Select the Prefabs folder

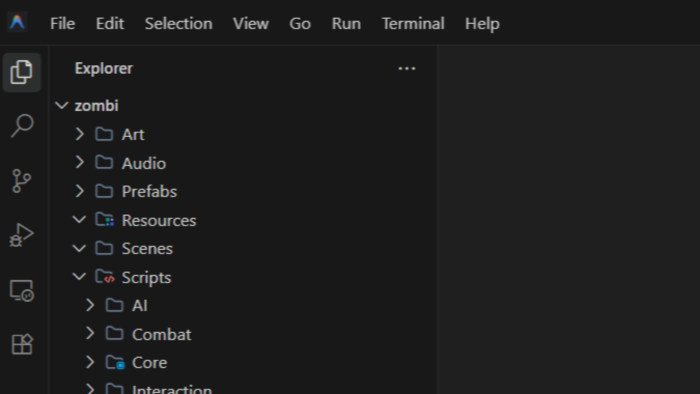coord(242,191)
